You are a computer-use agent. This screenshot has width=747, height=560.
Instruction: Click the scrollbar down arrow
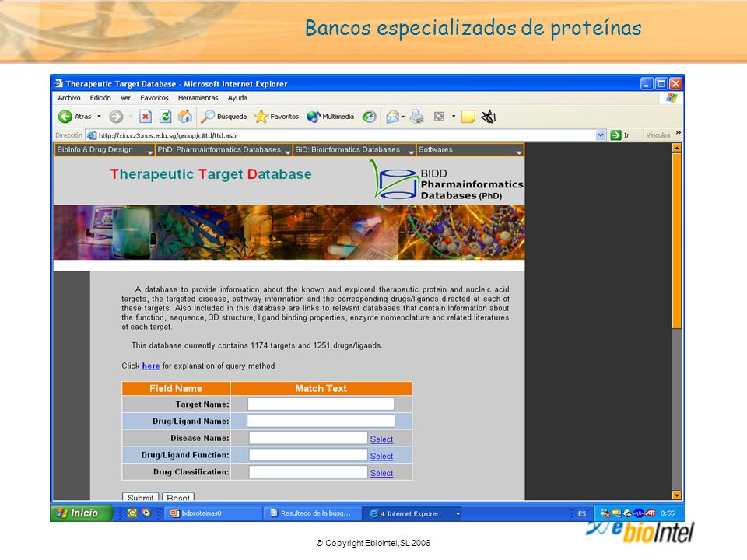click(676, 495)
